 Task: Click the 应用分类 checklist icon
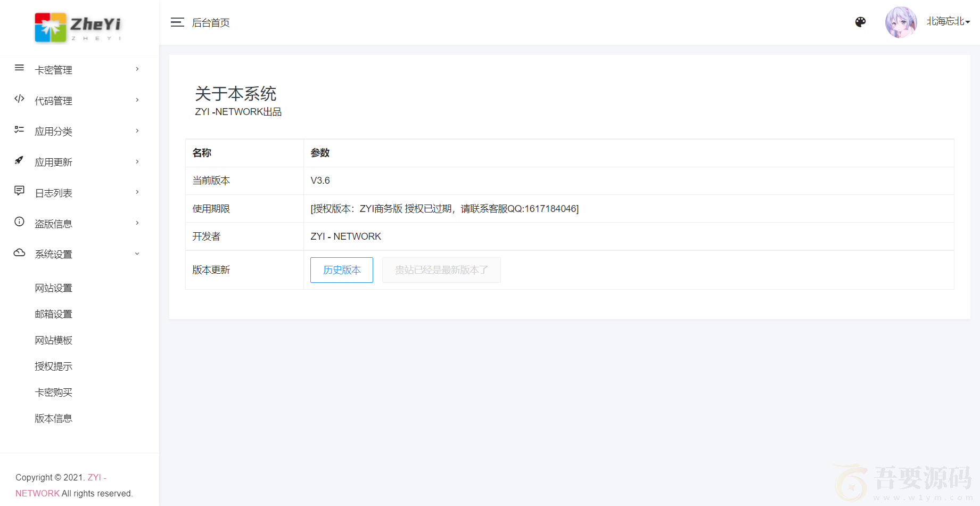(19, 129)
